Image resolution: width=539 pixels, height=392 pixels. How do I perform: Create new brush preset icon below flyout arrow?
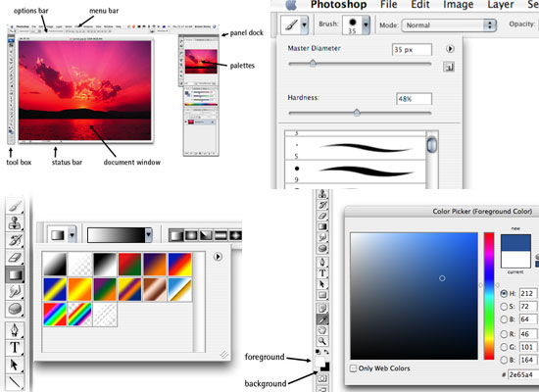tap(449, 67)
